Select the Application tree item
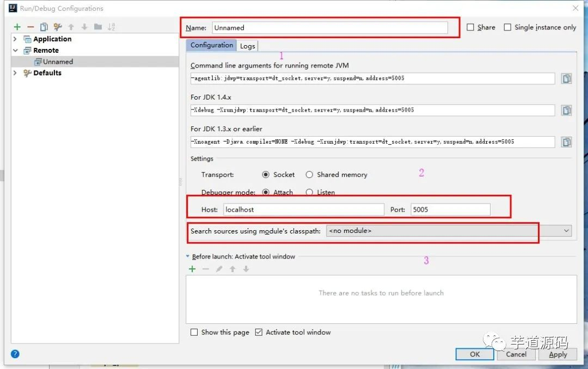 (x=52, y=39)
